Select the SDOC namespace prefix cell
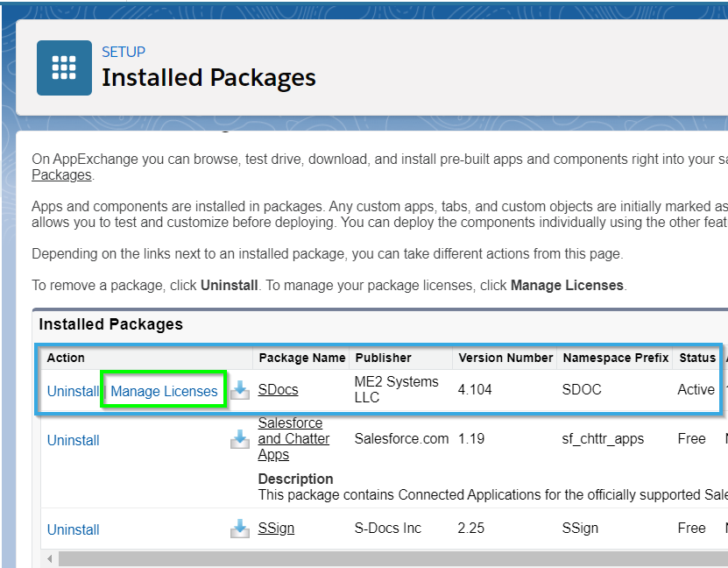728x568 pixels. (x=582, y=389)
